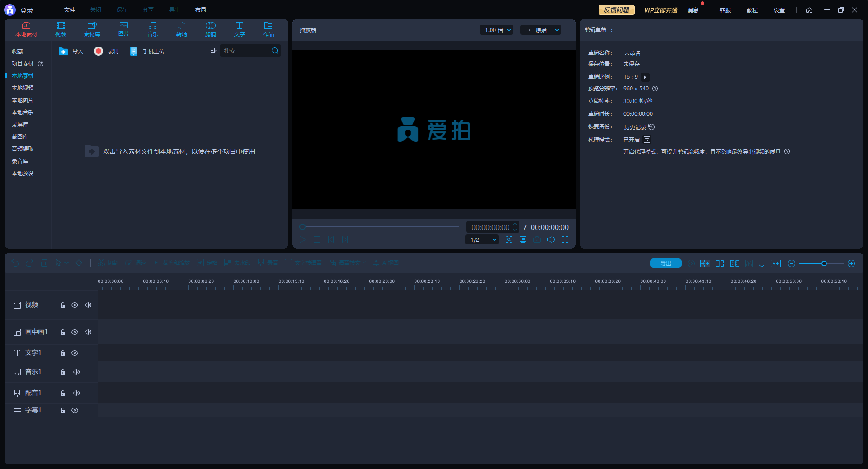Open the 滤镜 filters tab
868x469 pixels.
point(211,29)
